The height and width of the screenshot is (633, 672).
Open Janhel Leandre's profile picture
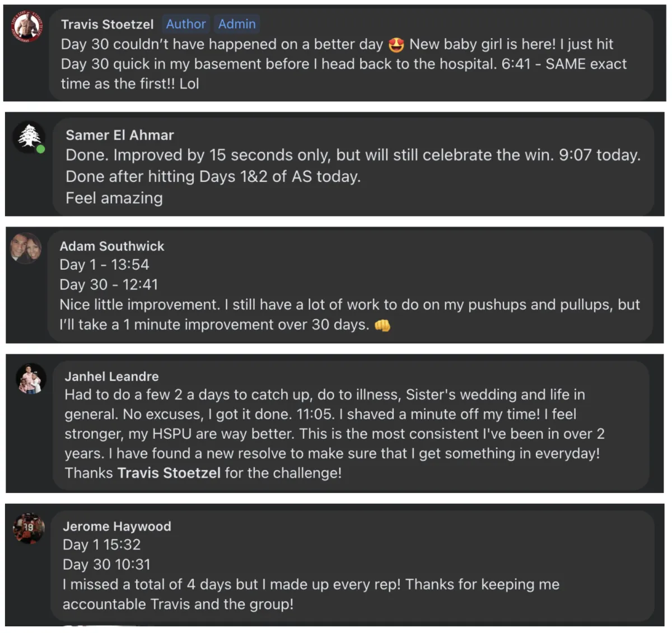point(30,378)
